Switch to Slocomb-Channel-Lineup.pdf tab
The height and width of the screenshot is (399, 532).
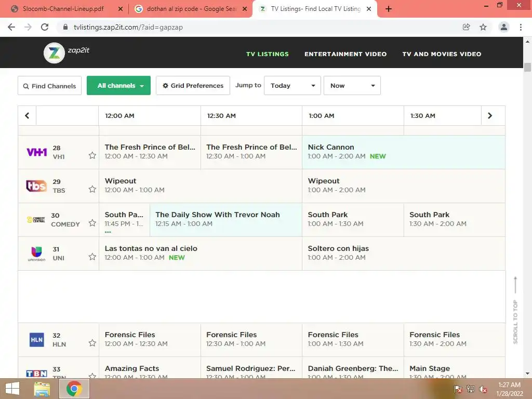pos(63,9)
